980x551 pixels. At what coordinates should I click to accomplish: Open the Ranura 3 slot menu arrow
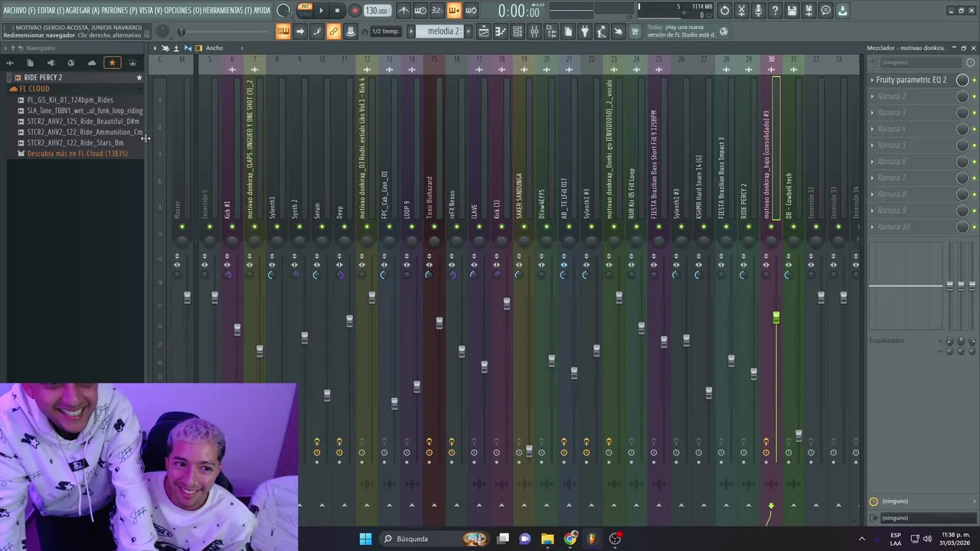pyautogui.click(x=872, y=112)
